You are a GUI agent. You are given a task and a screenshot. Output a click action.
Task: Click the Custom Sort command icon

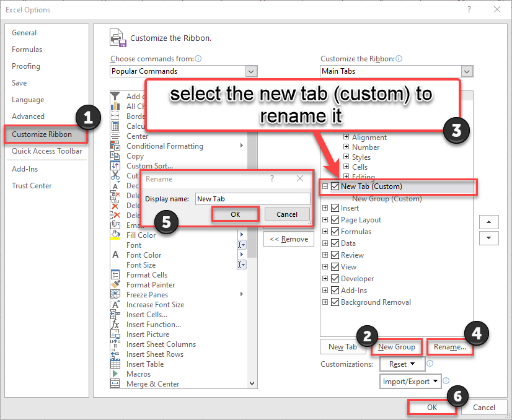tap(115, 165)
